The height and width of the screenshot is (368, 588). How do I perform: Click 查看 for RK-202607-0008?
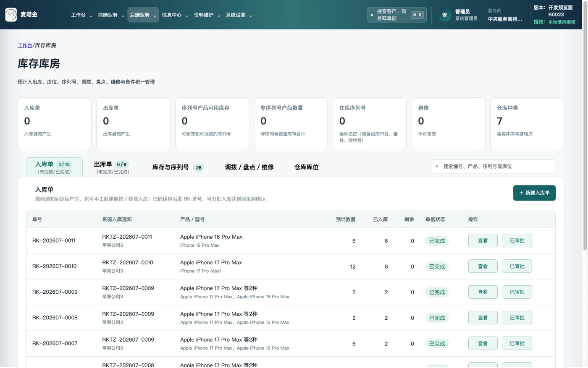click(x=483, y=318)
